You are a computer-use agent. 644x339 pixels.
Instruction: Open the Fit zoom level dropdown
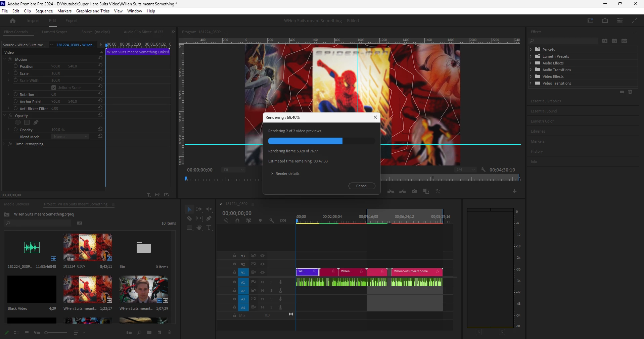[x=233, y=170]
